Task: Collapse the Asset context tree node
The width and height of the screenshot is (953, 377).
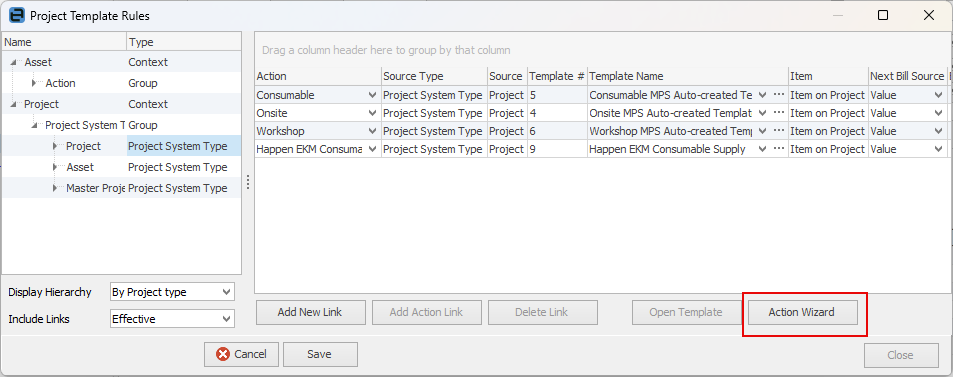Action: (x=14, y=62)
